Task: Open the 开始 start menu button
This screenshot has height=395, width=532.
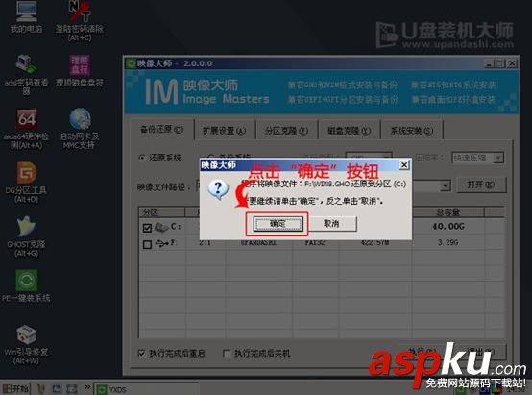Action: [x=15, y=389]
